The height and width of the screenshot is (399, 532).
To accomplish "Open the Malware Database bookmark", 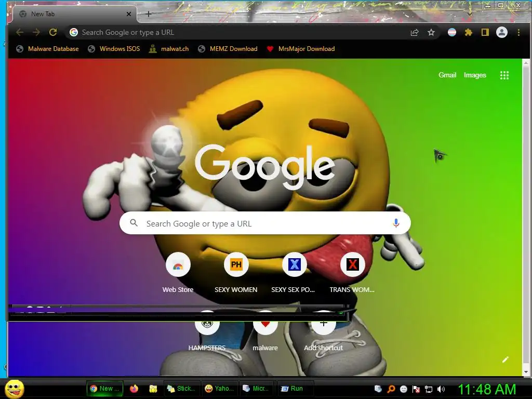I will pyautogui.click(x=47, y=49).
